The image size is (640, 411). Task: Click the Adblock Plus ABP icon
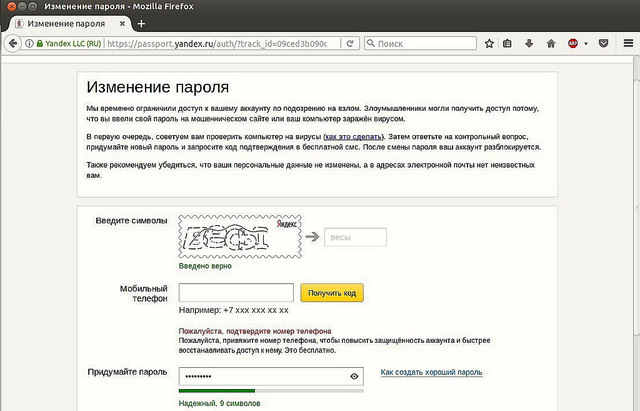(x=573, y=43)
